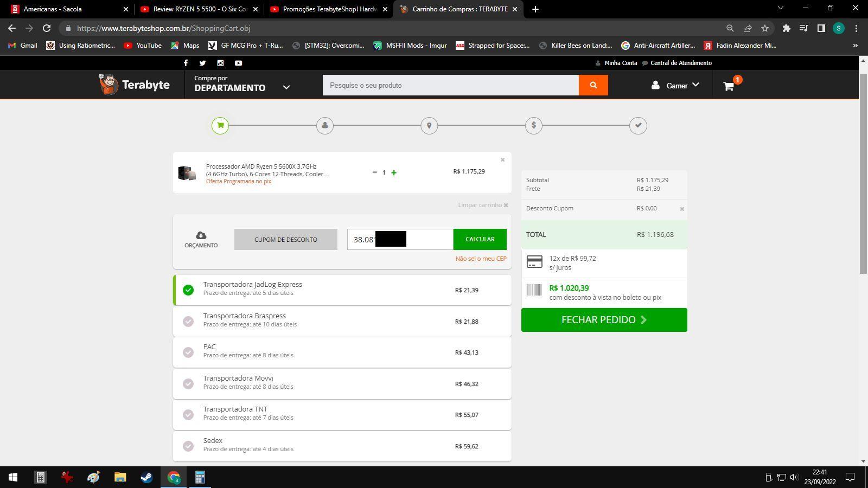Show more bookmarks overflow chevron
Screen dimensions: 868x488
856,46
